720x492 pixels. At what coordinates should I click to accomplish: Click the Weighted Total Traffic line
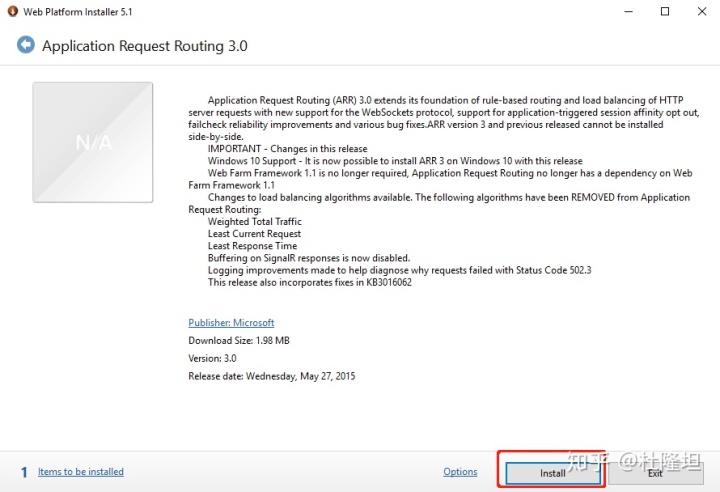pos(255,221)
